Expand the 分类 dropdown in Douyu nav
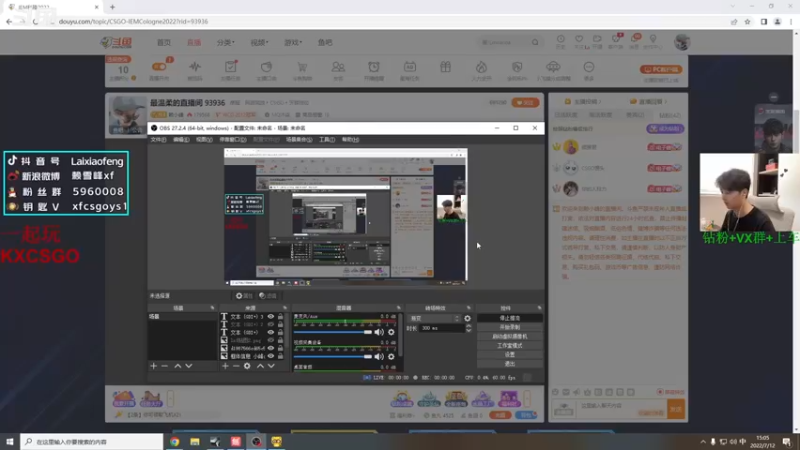The height and width of the screenshot is (450, 800). [226, 42]
